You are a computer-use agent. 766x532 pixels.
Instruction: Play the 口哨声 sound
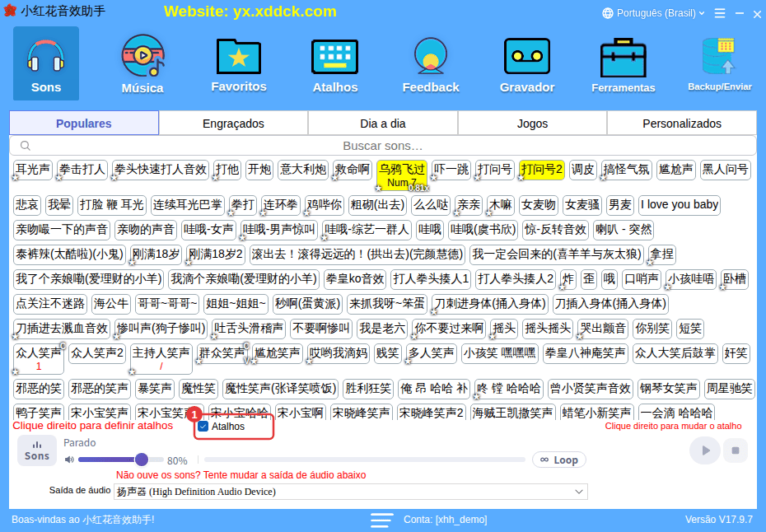[642, 279]
